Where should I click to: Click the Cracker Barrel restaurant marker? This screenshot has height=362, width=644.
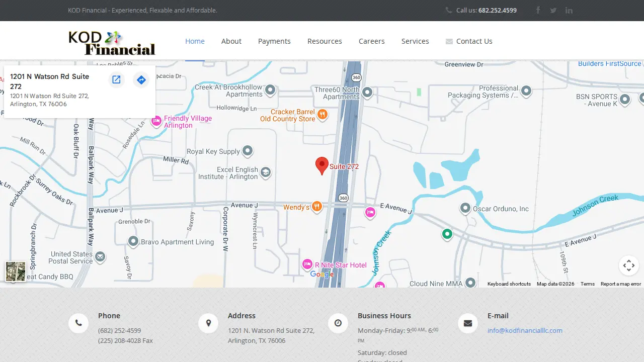coord(323,115)
